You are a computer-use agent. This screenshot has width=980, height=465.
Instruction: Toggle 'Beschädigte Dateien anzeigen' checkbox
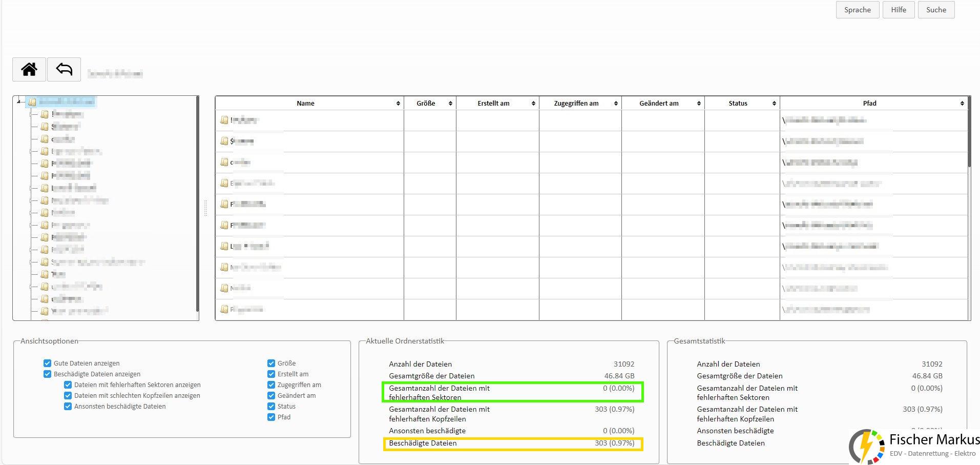tap(48, 374)
